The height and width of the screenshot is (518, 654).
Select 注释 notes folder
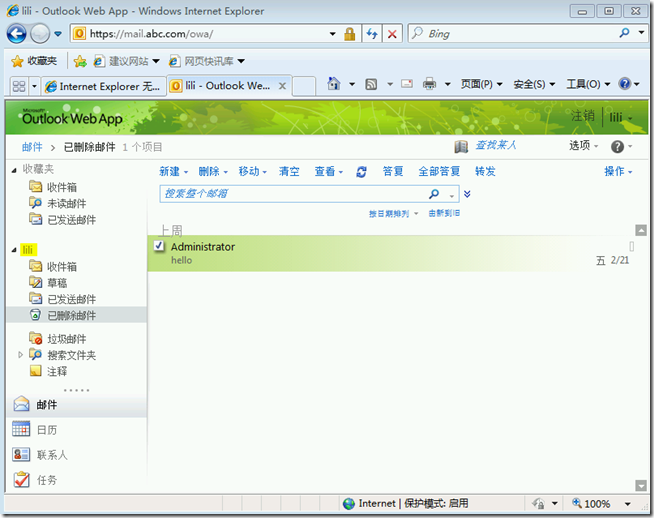coord(57,371)
